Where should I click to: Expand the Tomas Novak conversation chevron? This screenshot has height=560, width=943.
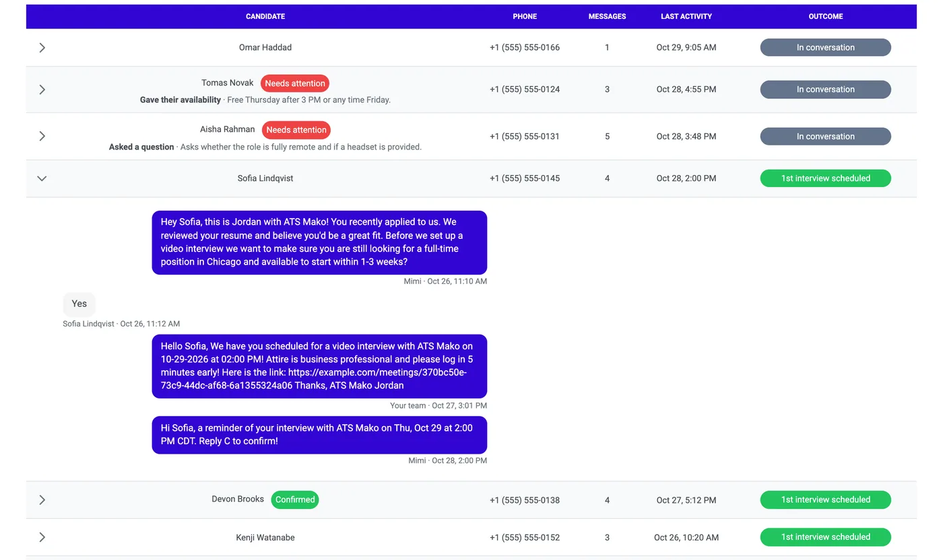(x=42, y=90)
